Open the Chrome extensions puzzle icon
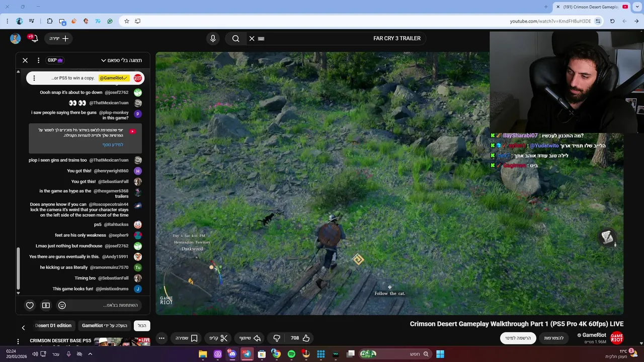644x362 pixels. pos(49,21)
